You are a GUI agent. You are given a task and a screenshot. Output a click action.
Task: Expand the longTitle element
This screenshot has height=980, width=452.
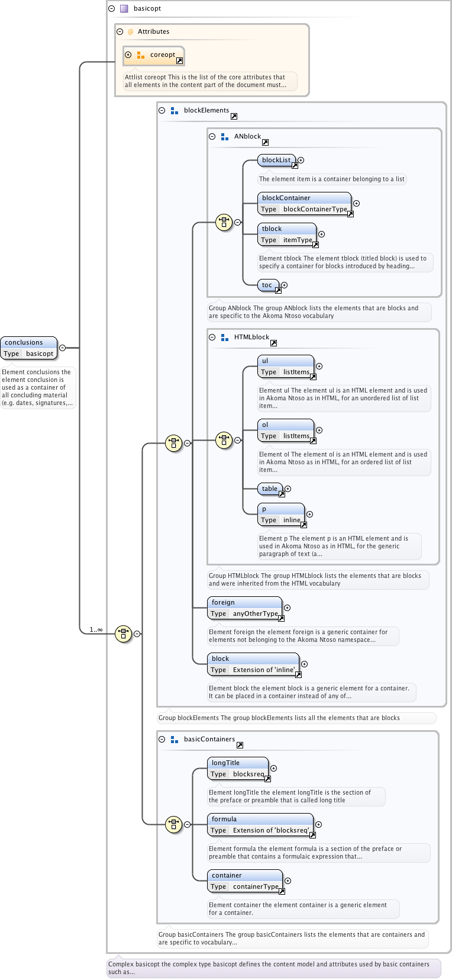[273, 768]
